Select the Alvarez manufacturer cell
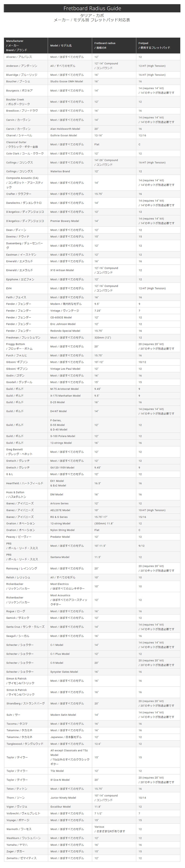Image resolution: width=185 pixels, height=868 pixels. [x=25, y=57]
